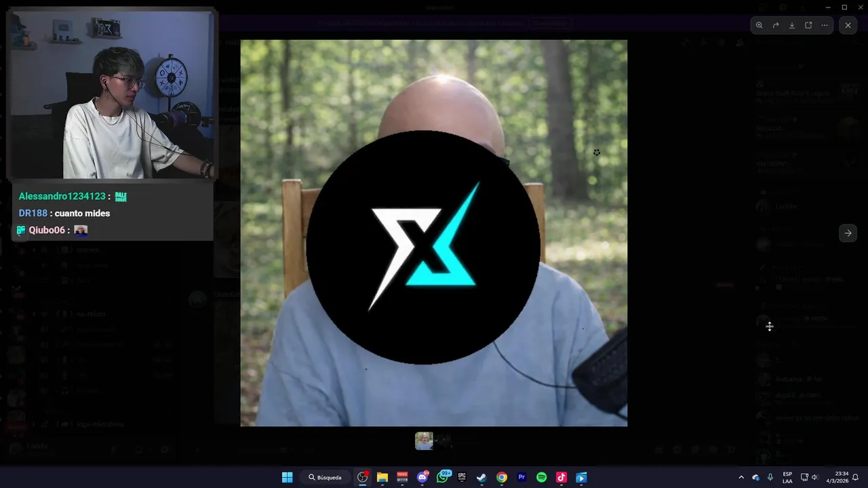The height and width of the screenshot is (488, 868).
Task: Open Discord from the taskbar
Action: [422, 477]
